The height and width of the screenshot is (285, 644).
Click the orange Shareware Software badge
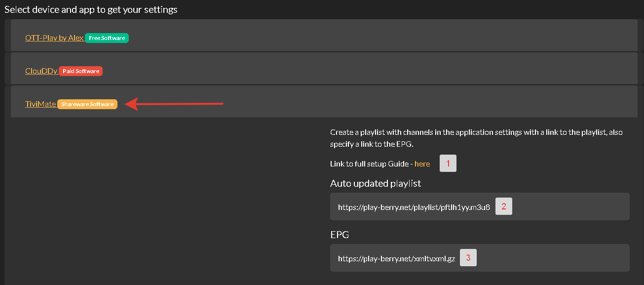click(87, 104)
